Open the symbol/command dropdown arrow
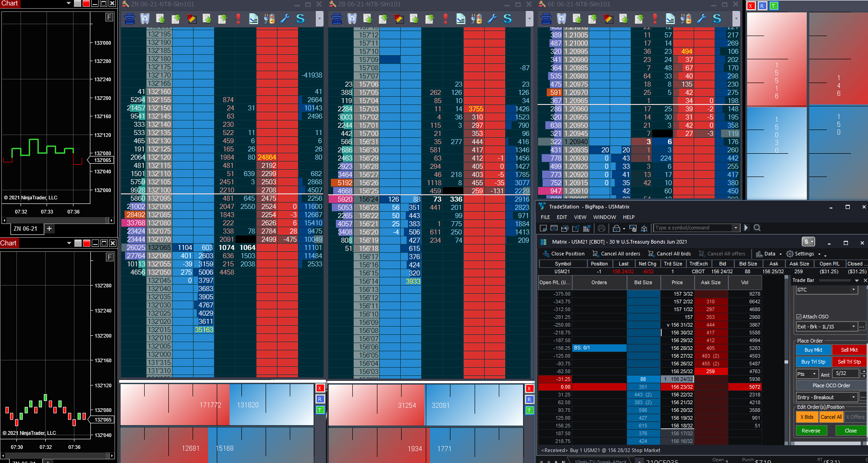The height and width of the screenshot is (463, 868). [736, 228]
